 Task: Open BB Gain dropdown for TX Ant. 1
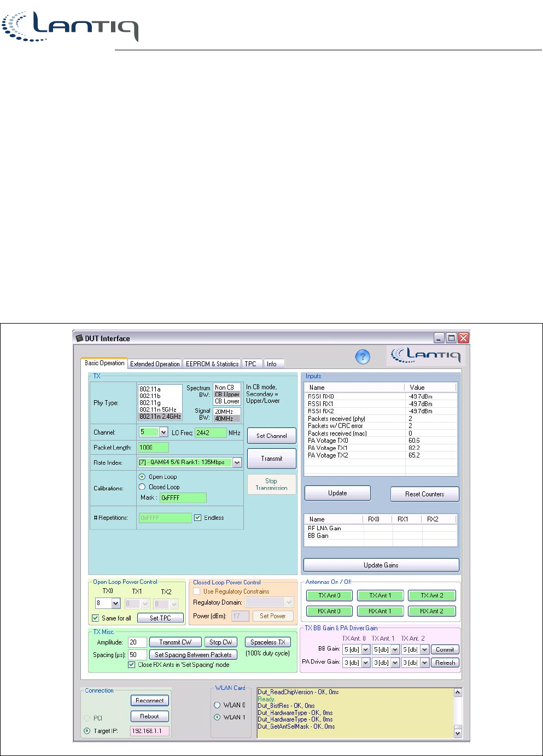coord(395,649)
